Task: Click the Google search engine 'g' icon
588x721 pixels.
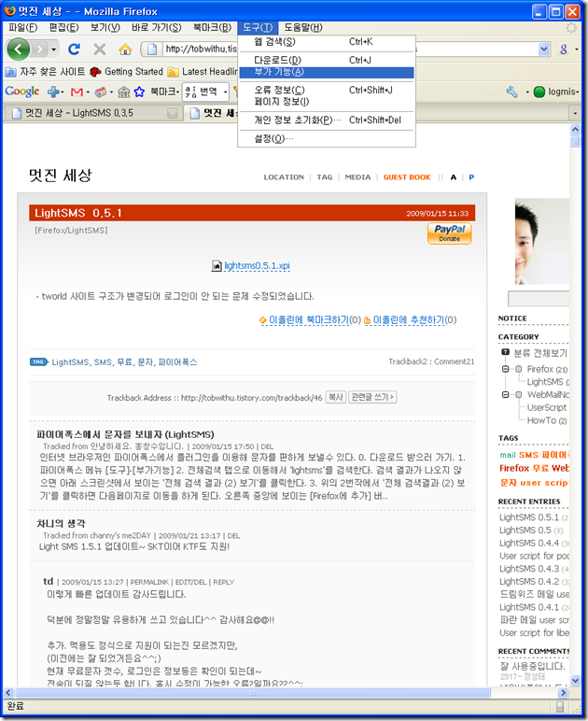Action: (x=564, y=49)
